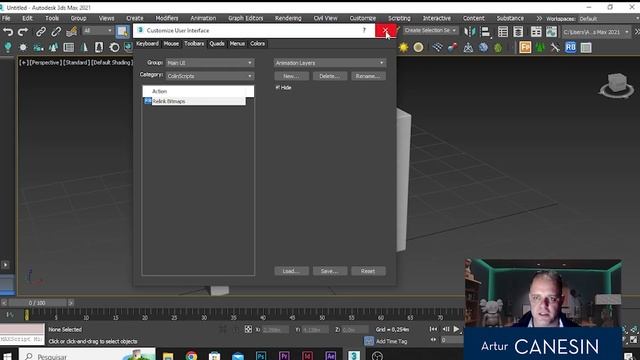Open the All selection filter dropdown

[x=98, y=31]
